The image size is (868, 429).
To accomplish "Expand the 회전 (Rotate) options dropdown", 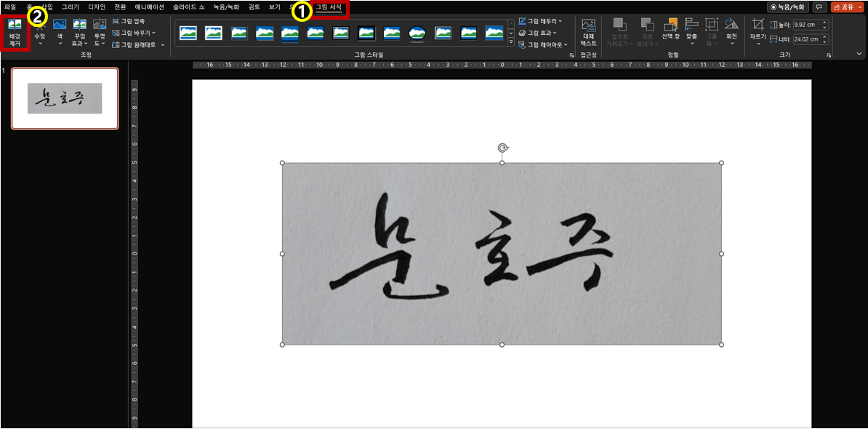I will (x=731, y=40).
